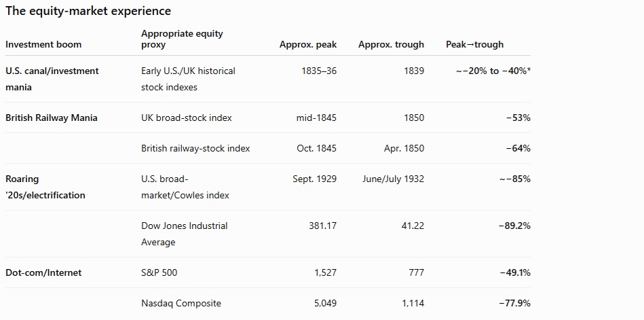Viewport: 644px width, 320px height.
Task: Click the 'Approx. trough' column header
Action: (x=391, y=44)
